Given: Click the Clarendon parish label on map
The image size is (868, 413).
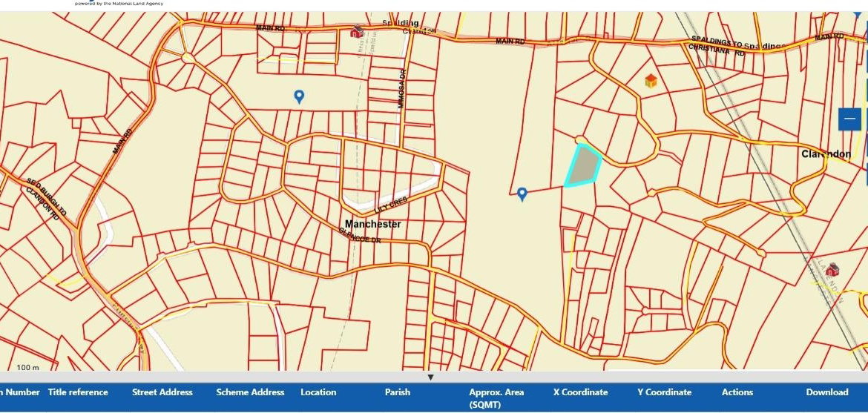Looking at the screenshot, I should [826, 154].
